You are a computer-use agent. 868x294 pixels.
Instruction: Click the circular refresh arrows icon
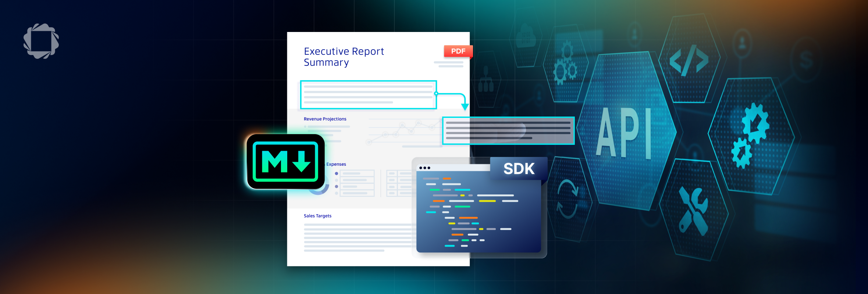tap(568, 199)
